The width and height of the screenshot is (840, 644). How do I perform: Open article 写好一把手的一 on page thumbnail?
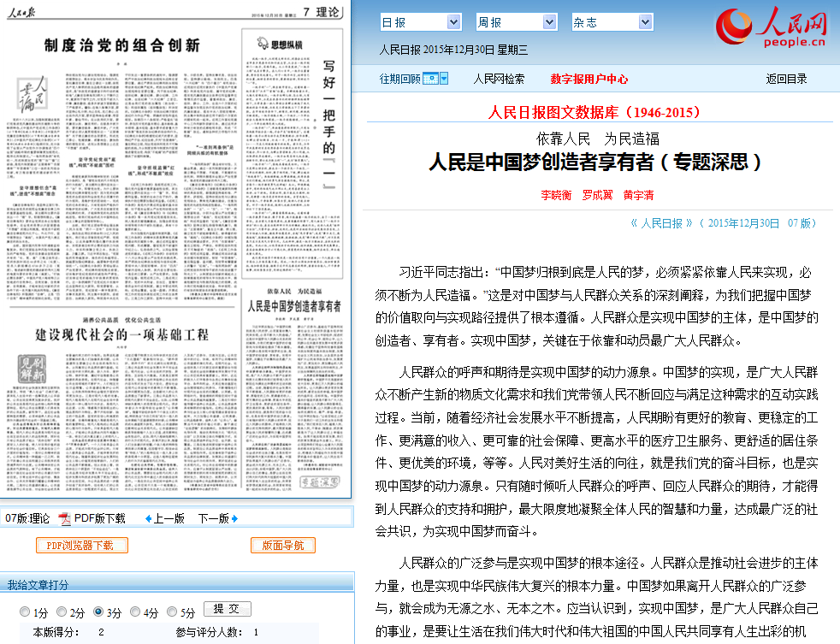(329, 124)
